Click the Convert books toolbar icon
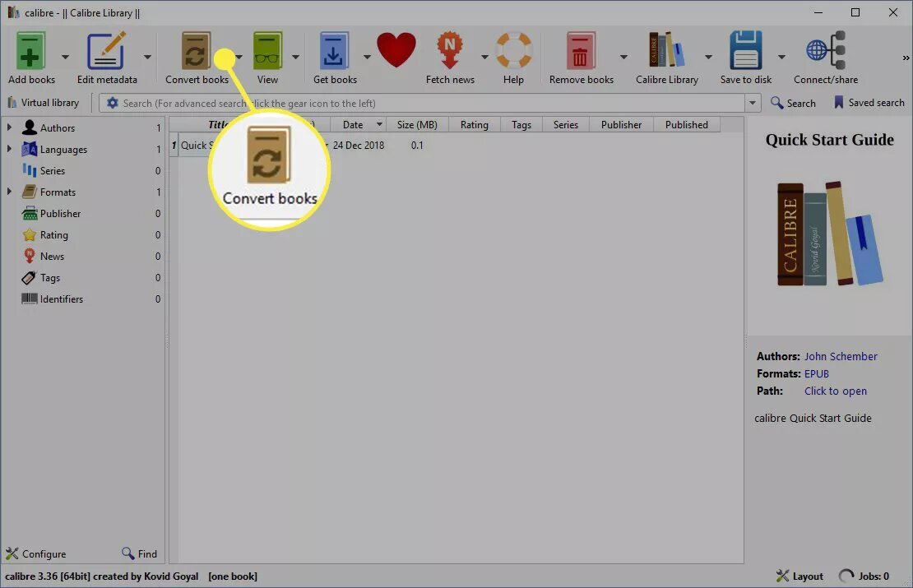Screen dimensions: 913x588 pos(196,51)
